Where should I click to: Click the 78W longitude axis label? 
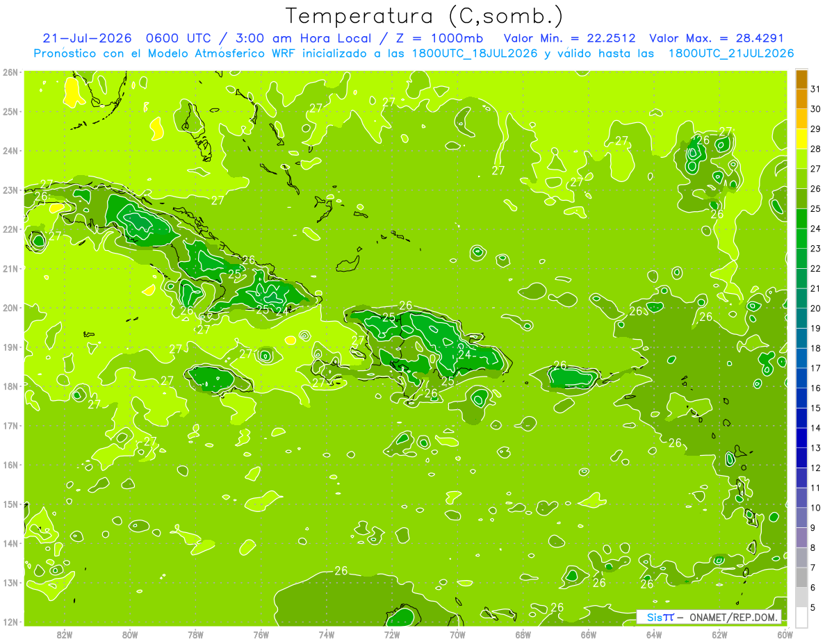click(195, 634)
